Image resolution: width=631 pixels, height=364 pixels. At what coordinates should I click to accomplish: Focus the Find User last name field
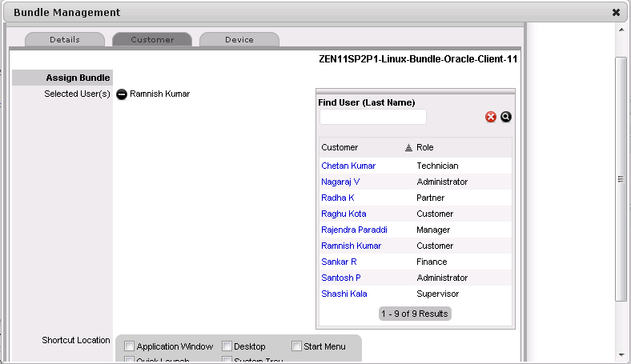click(x=372, y=117)
